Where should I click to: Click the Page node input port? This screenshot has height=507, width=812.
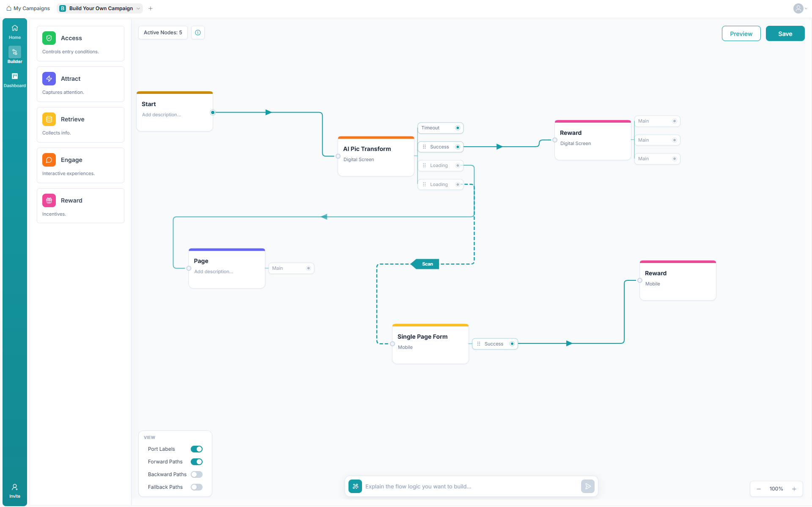click(189, 268)
